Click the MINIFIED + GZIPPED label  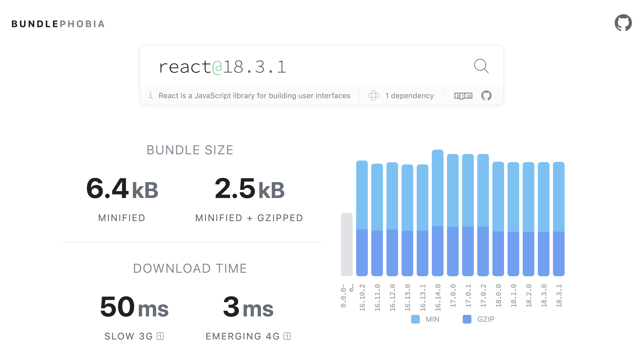pyautogui.click(x=249, y=218)
